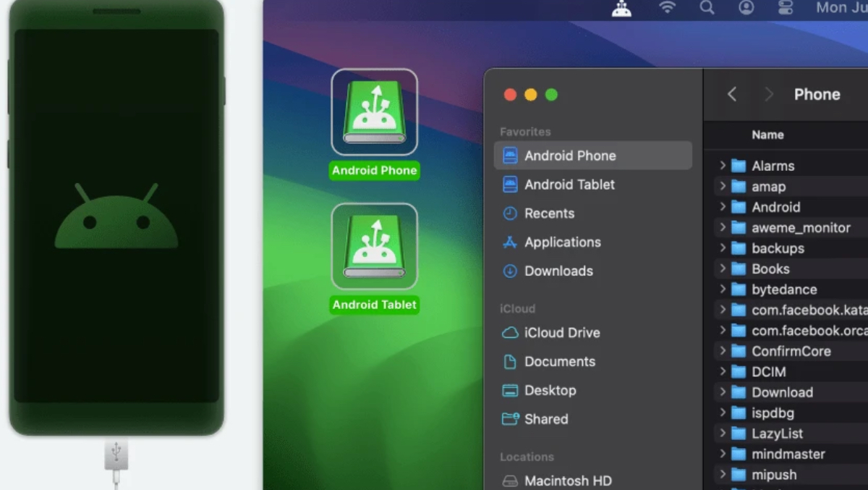Viewport: 868px width, 490px height.
Task: Open the Android Phone desktop drive icon
Action: click(x=374, y=112)
